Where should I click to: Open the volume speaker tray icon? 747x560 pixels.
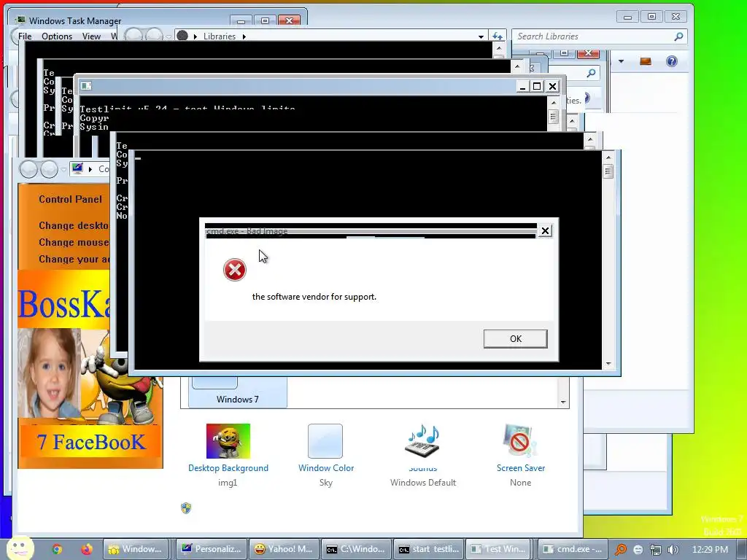click(673, 550)
